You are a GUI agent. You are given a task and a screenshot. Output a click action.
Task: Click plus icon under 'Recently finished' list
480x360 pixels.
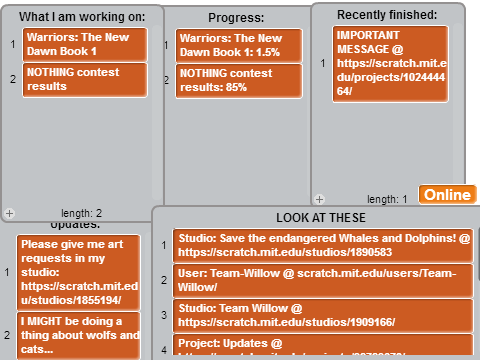pos(319,199)
